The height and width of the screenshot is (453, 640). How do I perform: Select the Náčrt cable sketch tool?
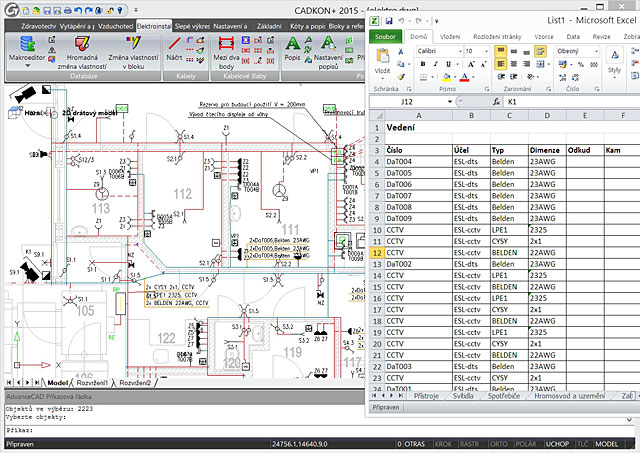(x=174, y=44)
